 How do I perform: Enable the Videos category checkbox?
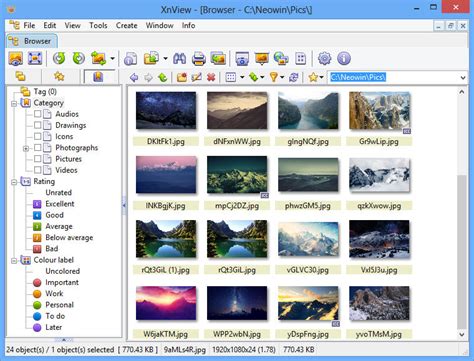(38, 170)
